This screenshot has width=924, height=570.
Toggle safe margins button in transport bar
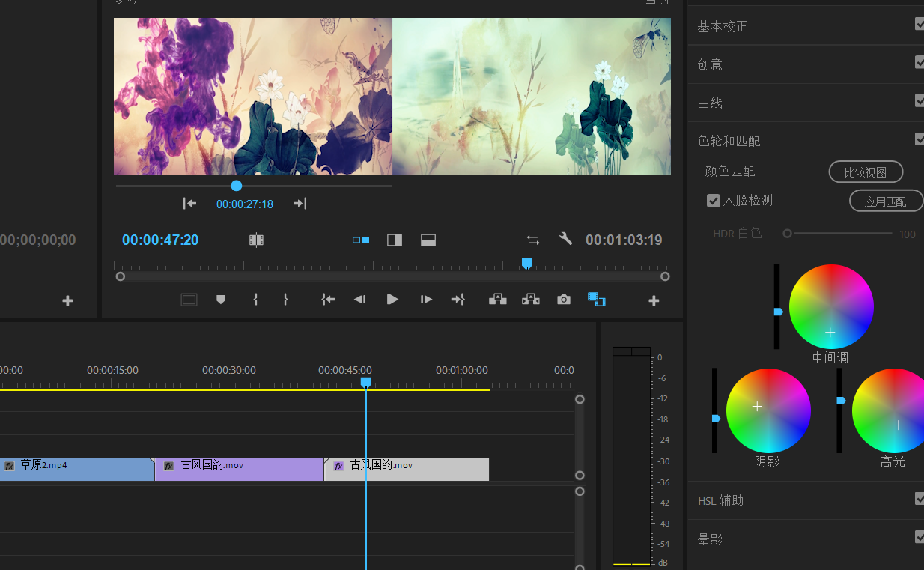[x=189, y=300]
